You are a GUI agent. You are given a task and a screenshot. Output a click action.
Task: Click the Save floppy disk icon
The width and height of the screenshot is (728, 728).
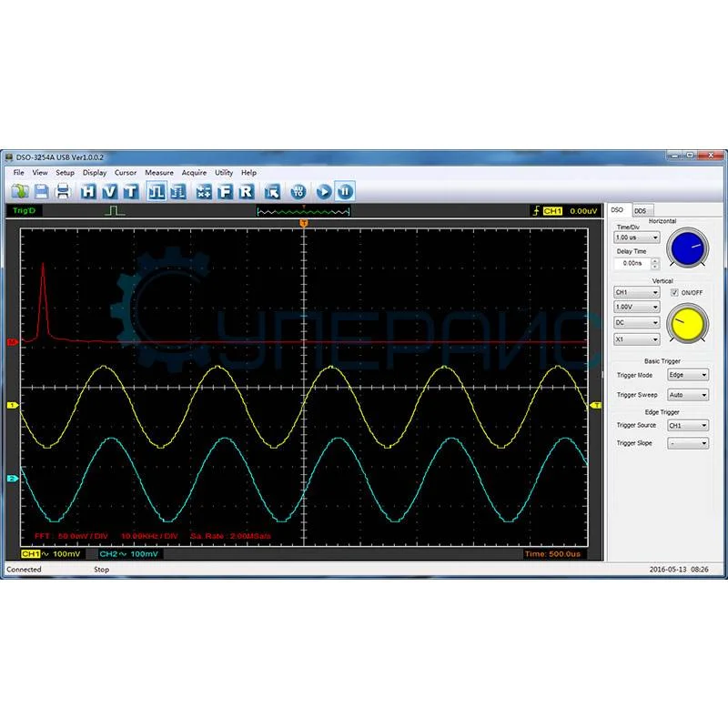[x=42, y=191]
